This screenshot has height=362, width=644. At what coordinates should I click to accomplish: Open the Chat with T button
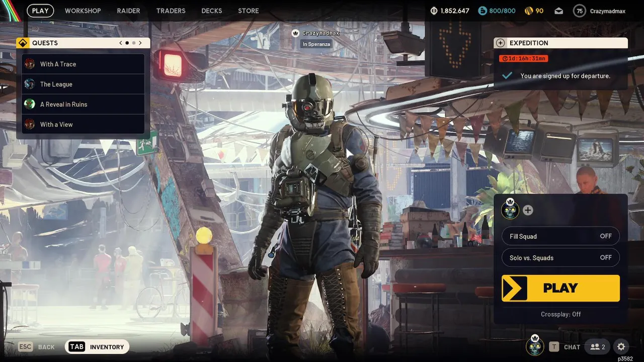tap(565, 347)
